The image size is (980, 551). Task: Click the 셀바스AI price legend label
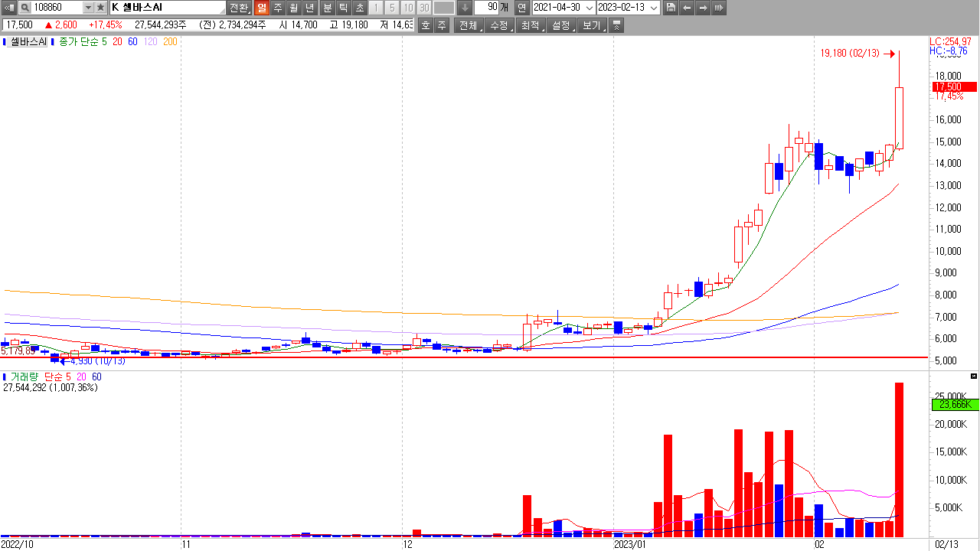pos(28,42)
